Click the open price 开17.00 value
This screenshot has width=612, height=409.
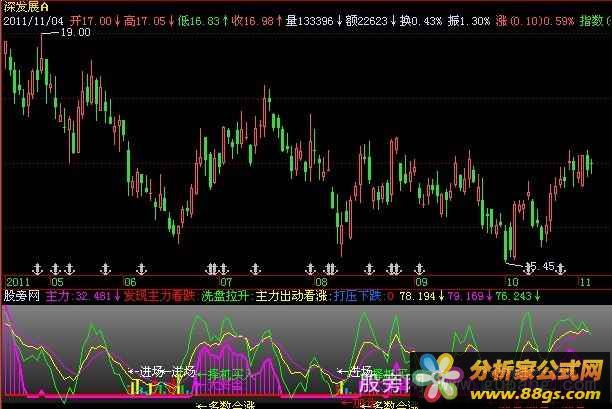pos(90,21)
